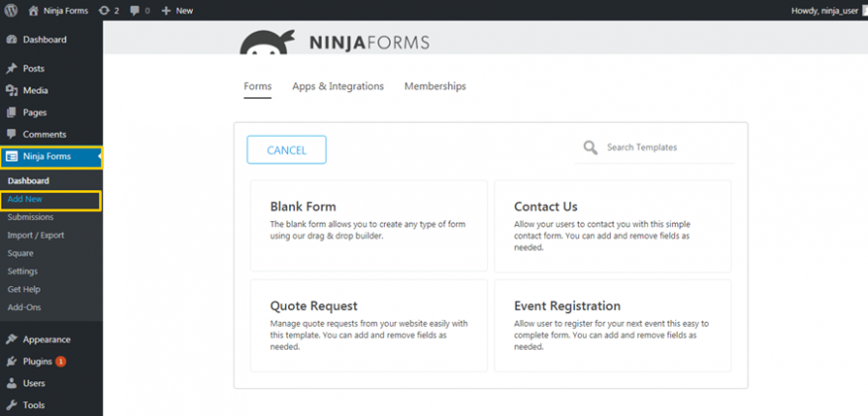Click the CANCEL button
868x416 pixels.
[286, 151]
